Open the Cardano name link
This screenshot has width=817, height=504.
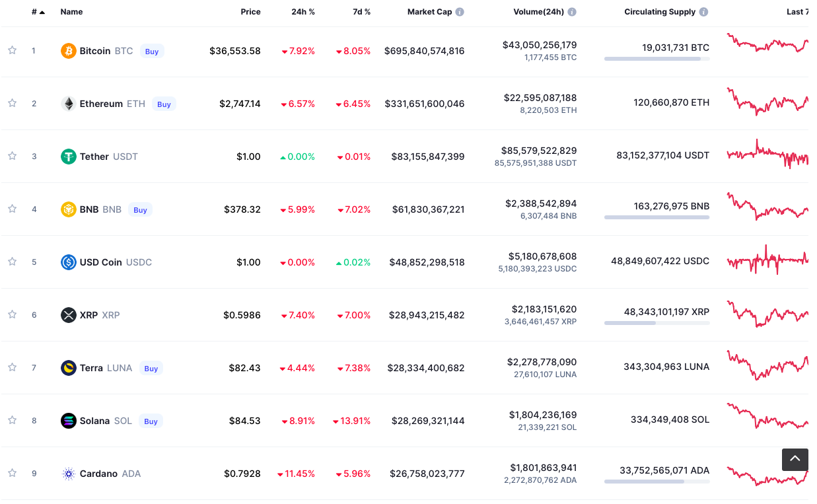[x=98, y=474]
